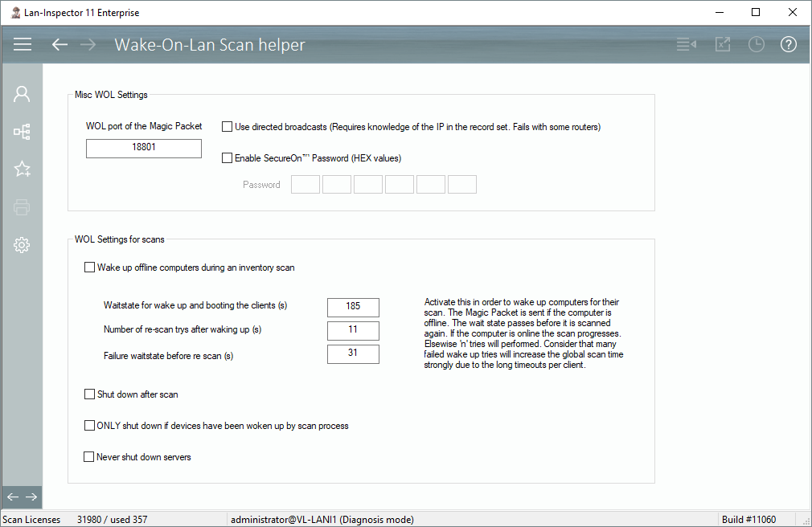
Task: Select the Waitstate field showing 185
Action: pos(353,307)
